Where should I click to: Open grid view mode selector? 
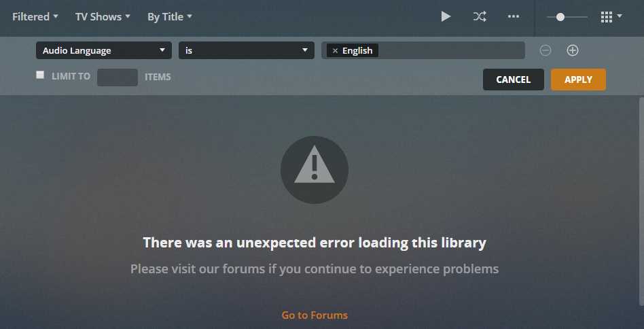[x=611, y=17]
